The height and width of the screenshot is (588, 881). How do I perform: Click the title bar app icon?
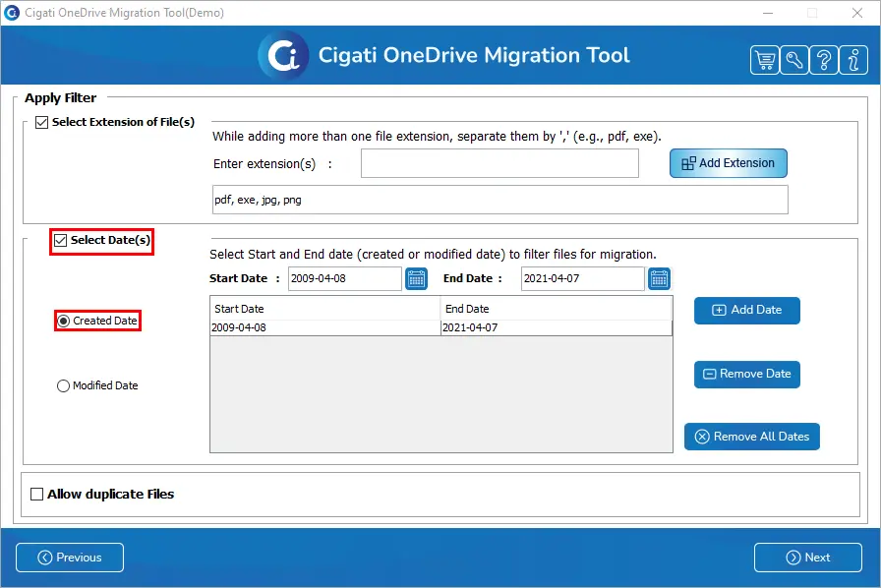click(11, 13)
